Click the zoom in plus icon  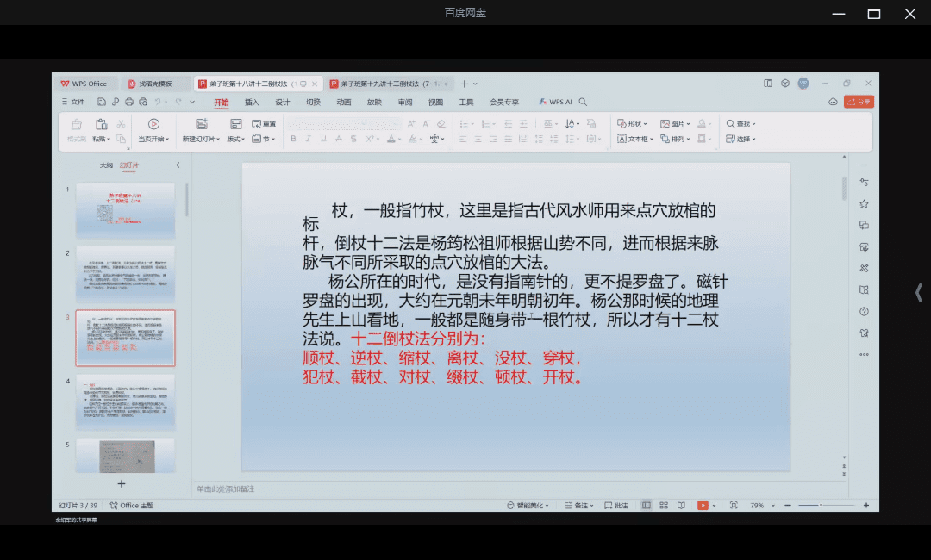(x=866, y=505)
